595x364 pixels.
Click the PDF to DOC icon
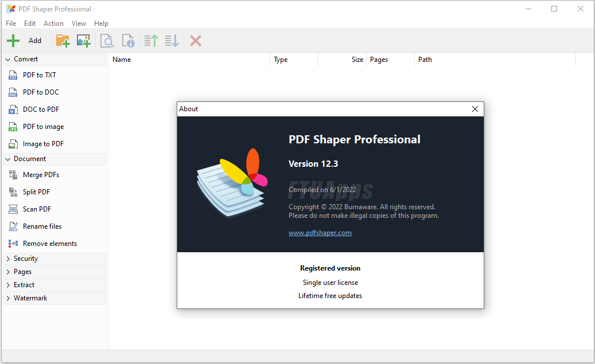[x=13, y=92]
